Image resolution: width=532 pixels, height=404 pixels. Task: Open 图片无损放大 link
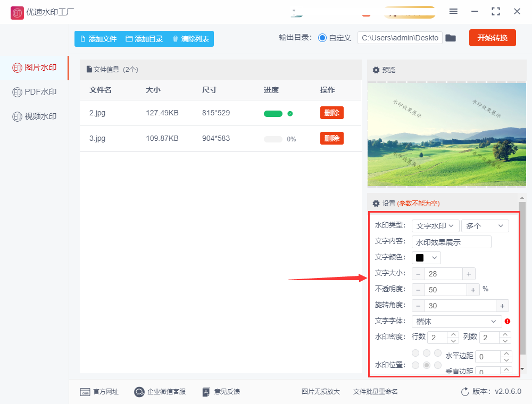pos(321,392)
